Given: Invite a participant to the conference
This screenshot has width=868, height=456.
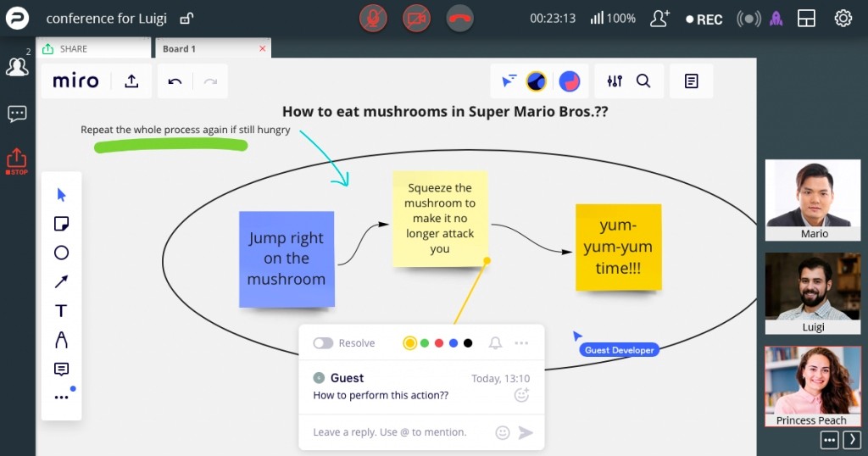Looking at the screenshot, I should [x=659, y=19].
